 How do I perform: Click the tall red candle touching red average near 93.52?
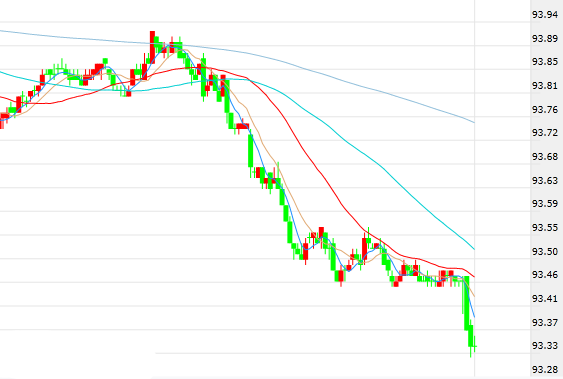click(364, 249)
